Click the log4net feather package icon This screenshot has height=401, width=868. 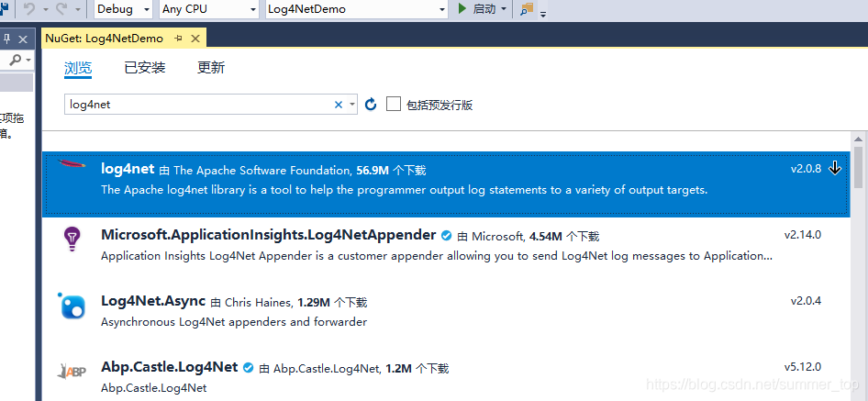72,163
